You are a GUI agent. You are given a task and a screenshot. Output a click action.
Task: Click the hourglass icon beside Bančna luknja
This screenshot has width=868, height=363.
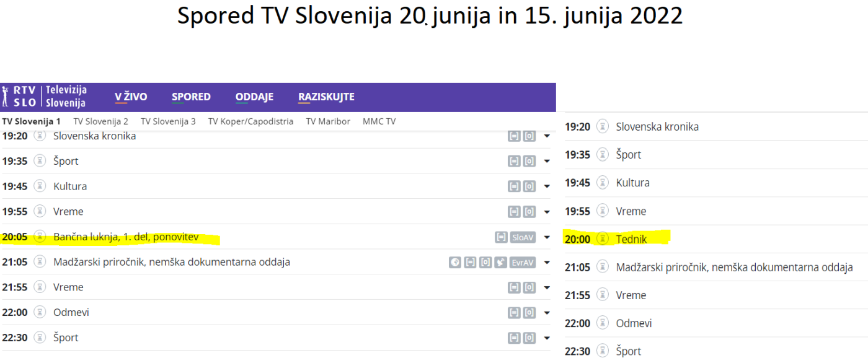click(40, 237)
